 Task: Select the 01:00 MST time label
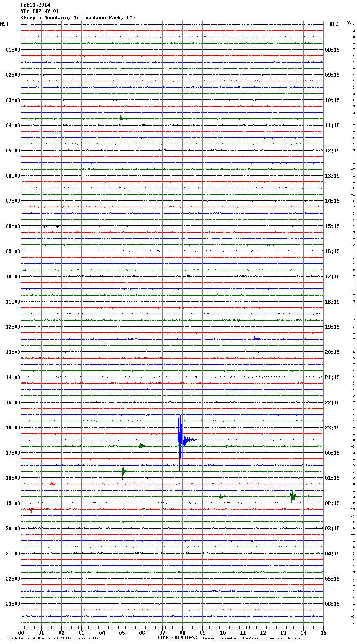click(x=13, y=50)
